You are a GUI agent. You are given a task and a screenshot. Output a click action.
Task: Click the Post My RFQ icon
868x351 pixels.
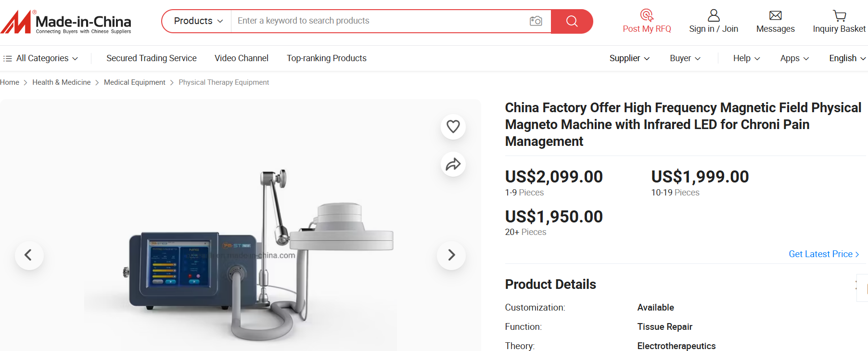(647, 15)
